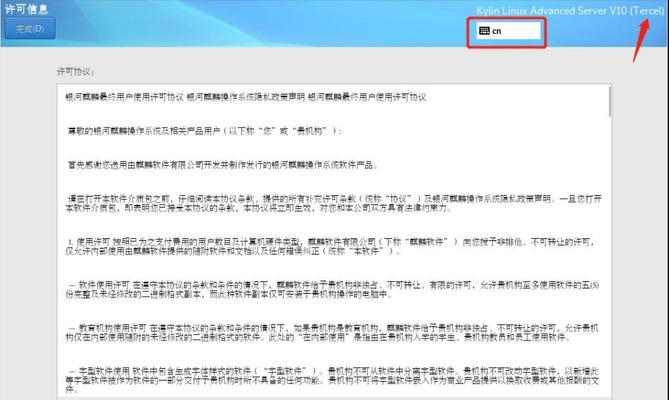Click the 完成(D) done button
669x400 pixels.
coord(30,29)
